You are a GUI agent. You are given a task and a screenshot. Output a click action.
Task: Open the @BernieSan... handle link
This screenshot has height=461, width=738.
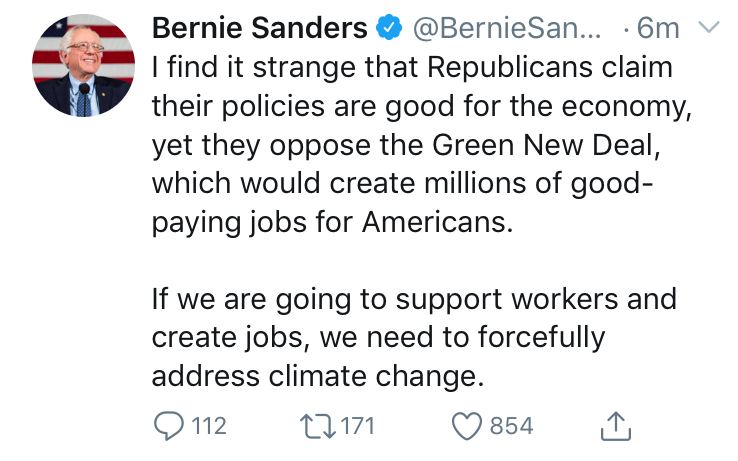click(x=507, y=28)
